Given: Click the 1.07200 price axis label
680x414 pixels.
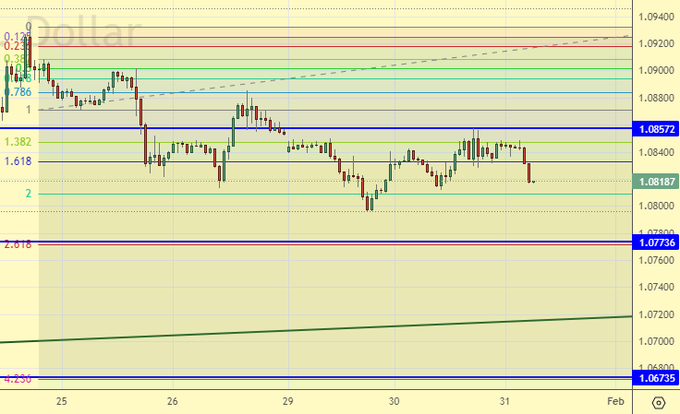Looking at the screenshot, I should point(656,314).
